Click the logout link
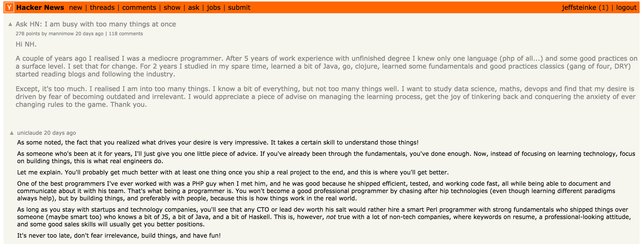 click(626, 8)
